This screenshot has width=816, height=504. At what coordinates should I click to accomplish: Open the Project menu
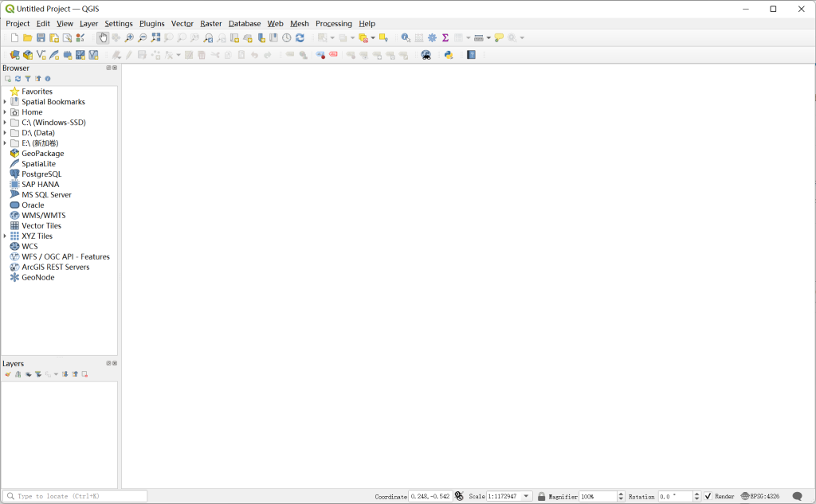pyautogui.click(x=18, y=23)
